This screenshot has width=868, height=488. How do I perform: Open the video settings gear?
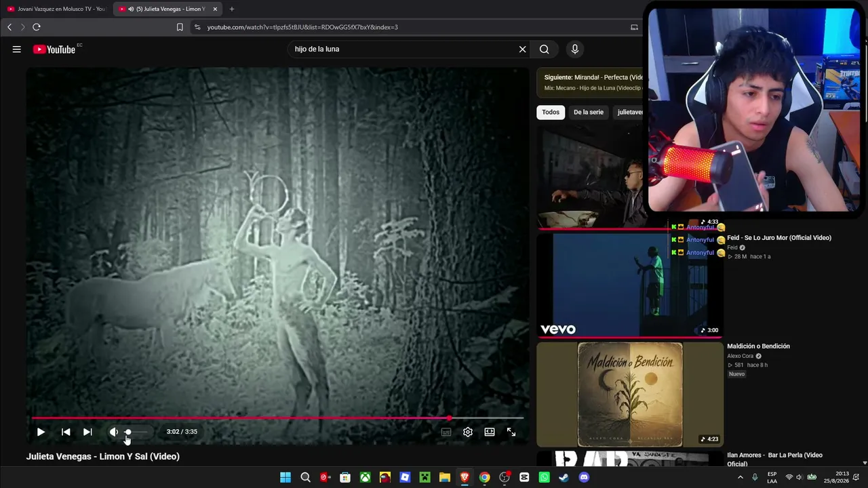pos(468,432)
